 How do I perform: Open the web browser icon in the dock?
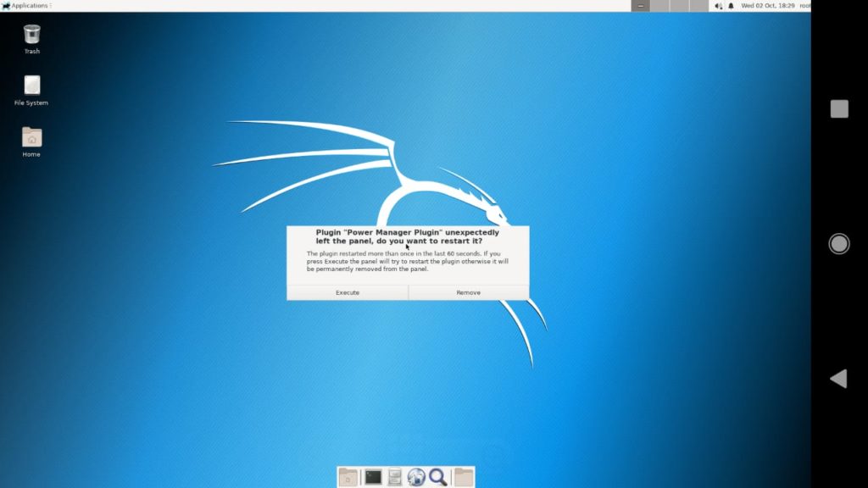point(415,476)
